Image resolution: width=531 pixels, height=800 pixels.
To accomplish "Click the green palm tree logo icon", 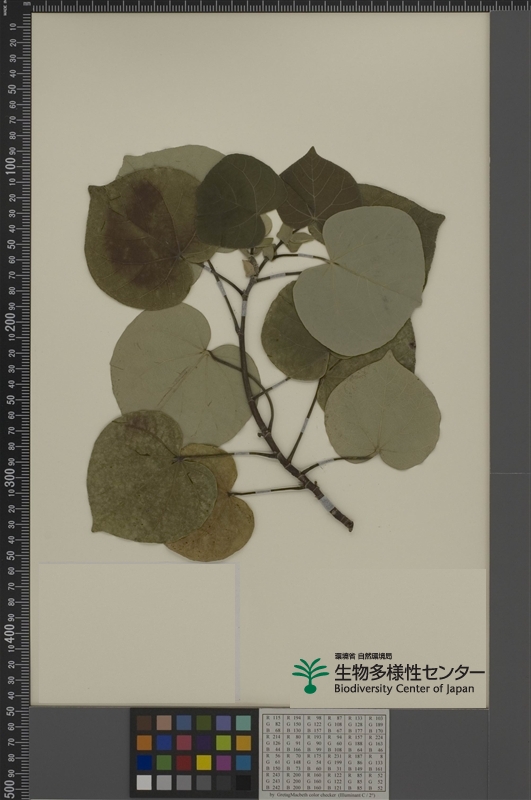I will tap(310, 676).
